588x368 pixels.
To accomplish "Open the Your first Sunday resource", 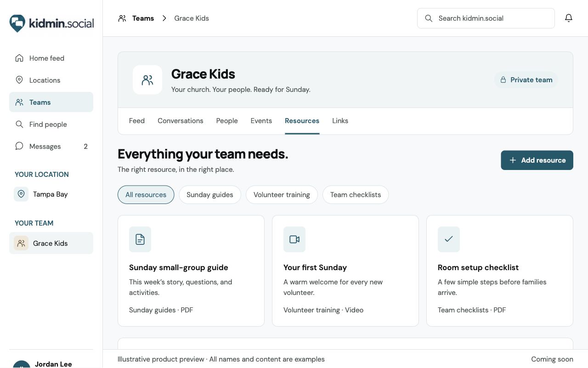I will (345, 271).
